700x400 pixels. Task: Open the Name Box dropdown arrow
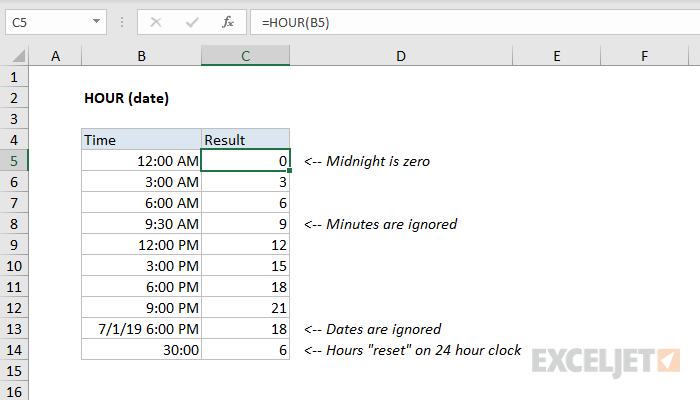[96, 21]
